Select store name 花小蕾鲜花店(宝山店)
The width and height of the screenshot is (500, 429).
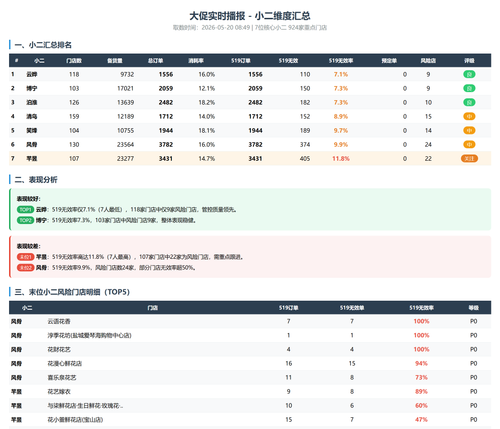75,419
